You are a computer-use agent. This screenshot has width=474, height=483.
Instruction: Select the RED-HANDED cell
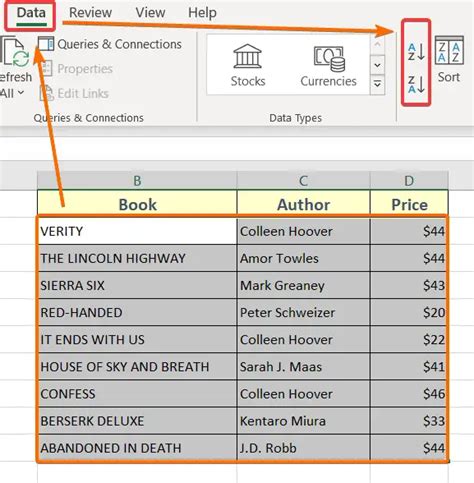click(x=137, y=312)
